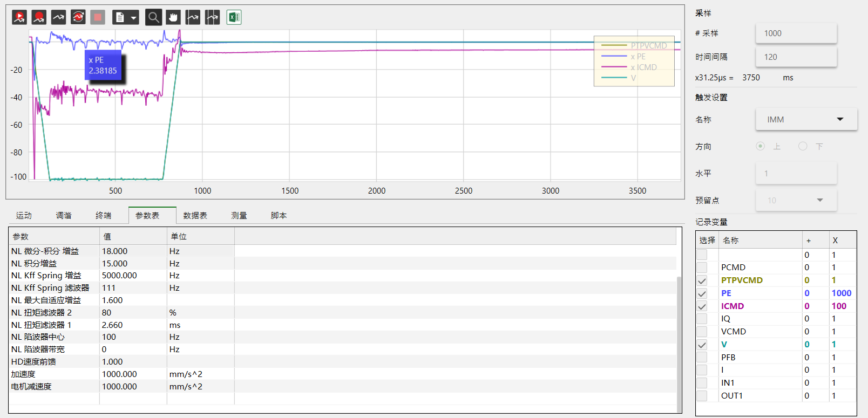Image resolution: width=868 pixels, height=418 pixels.
Task: Check the VCMD record variable checkbox
Action: [702, 332]
